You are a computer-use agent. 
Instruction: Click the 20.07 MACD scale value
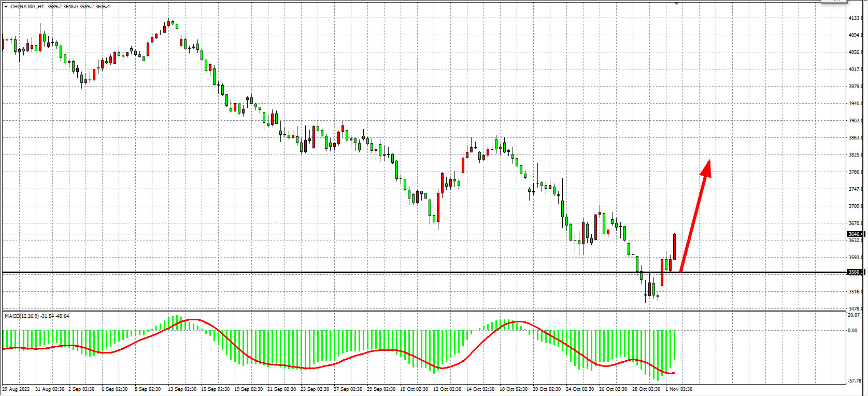(853, 315)
